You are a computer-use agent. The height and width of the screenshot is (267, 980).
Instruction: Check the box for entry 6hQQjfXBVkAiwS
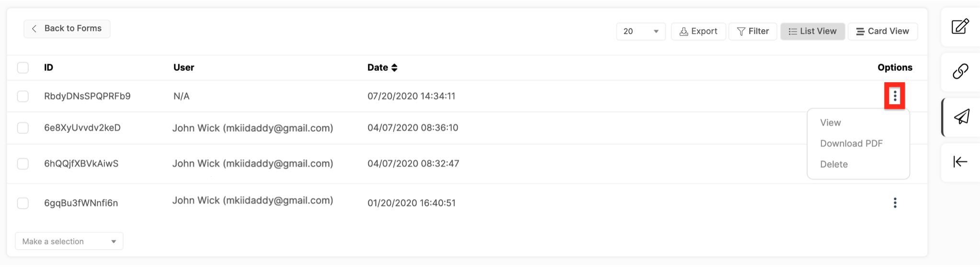(23, 164)
